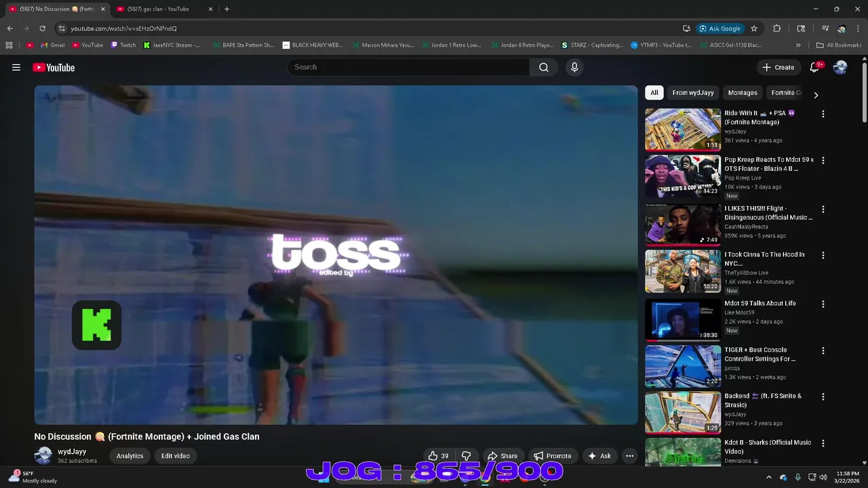
Task: Play I Took Cinna To The Hood thumbnail
Action: click(682, 271)
